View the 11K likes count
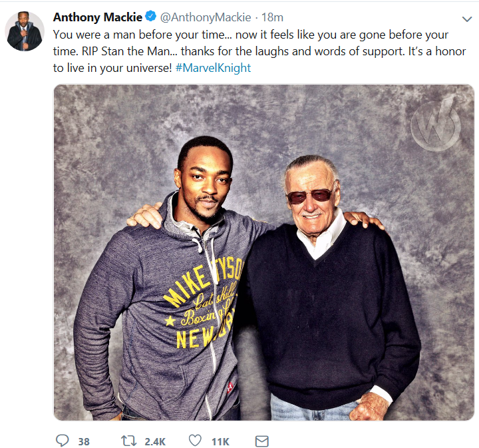479x448 pixels. [220, 441]
